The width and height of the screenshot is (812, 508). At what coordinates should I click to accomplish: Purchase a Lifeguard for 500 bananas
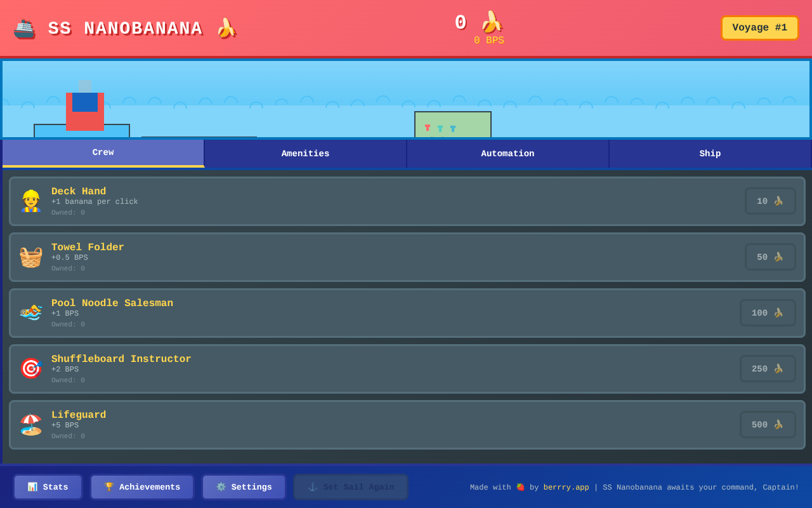click(x=768, y=424)
